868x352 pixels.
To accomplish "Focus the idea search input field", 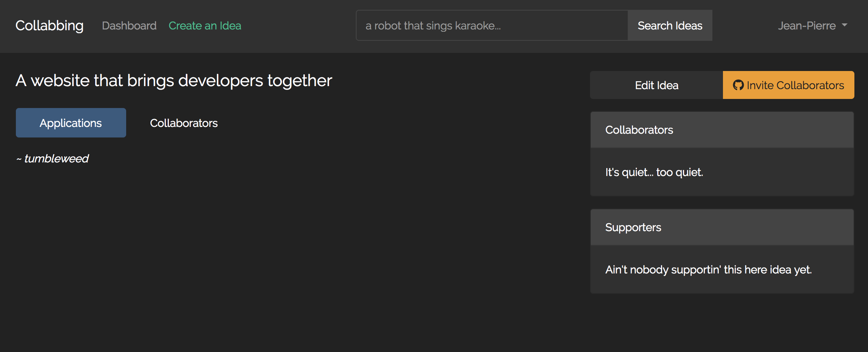I will pyautogui.click(x=492, y=26).
